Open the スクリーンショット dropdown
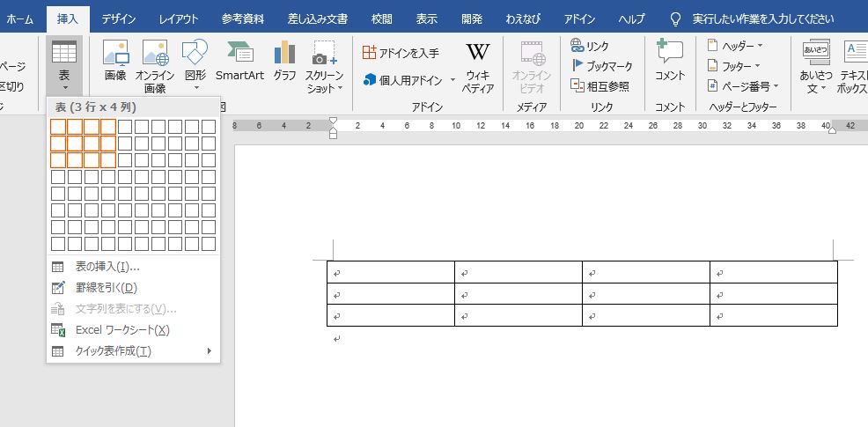Viewport: 868px width, 427px height. [324, 66]
